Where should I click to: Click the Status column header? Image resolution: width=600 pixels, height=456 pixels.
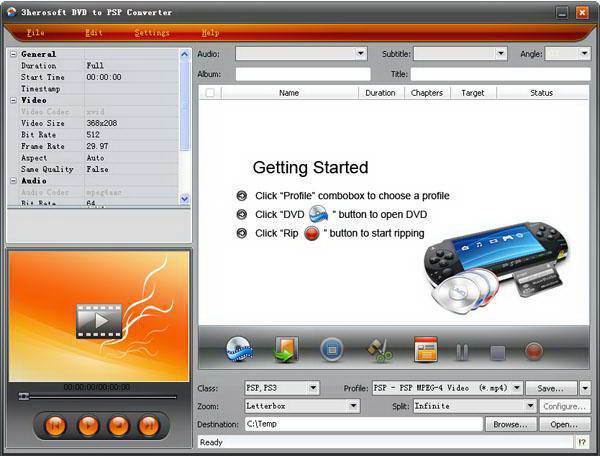coord(542,93)
